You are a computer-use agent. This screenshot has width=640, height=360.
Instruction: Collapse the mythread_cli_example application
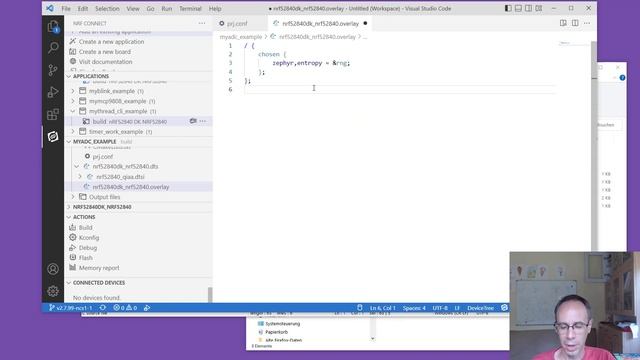click(73, 111)
